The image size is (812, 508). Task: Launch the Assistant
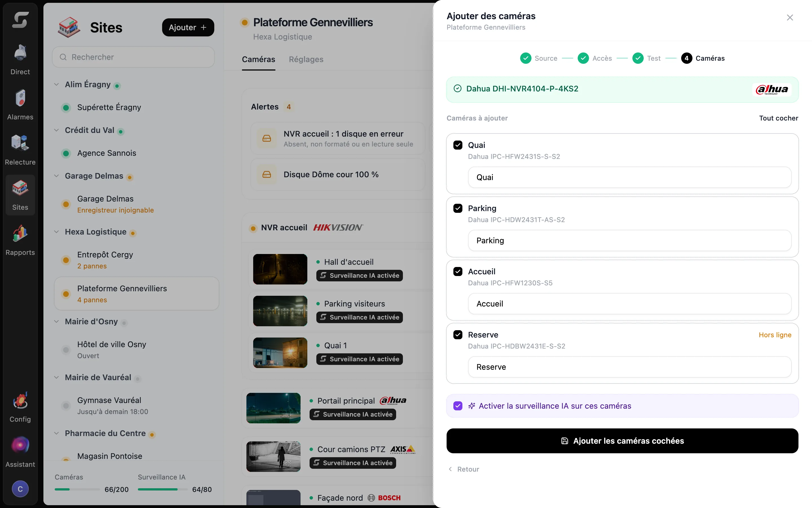20,452
